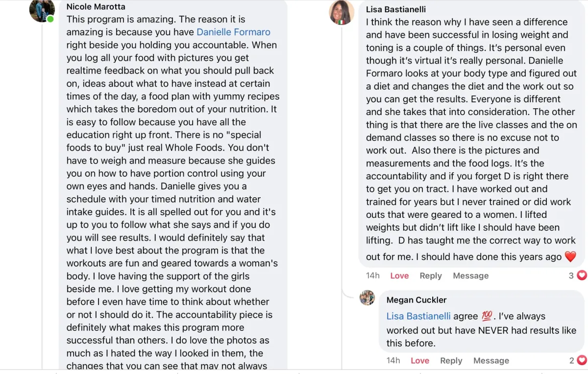This screenshot has width=588, height=374.
Task: Open the Lisa Bastianelli mention in Megan's reply
Action: tap(418, 316)
